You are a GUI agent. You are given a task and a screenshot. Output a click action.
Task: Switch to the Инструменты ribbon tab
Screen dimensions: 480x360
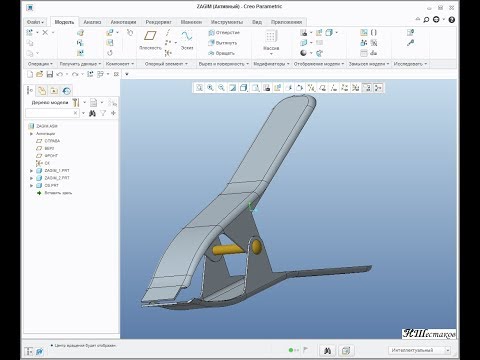(227, 22)
